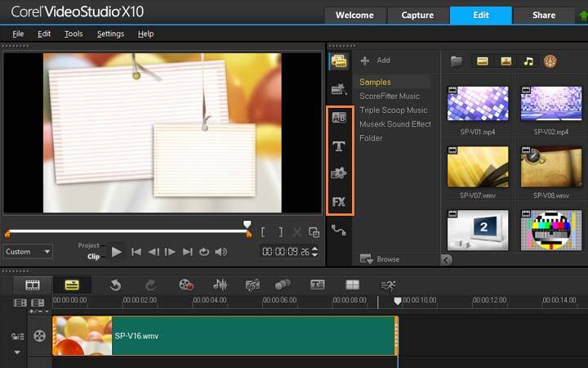Click the timecode field 00:00:09.26

[x=286, y=252]
